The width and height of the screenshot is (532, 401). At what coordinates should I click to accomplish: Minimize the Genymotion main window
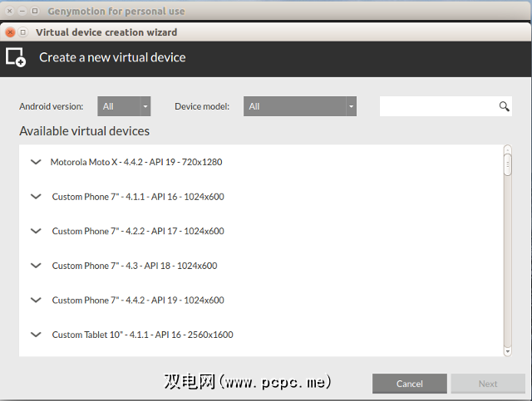point(22,11)
